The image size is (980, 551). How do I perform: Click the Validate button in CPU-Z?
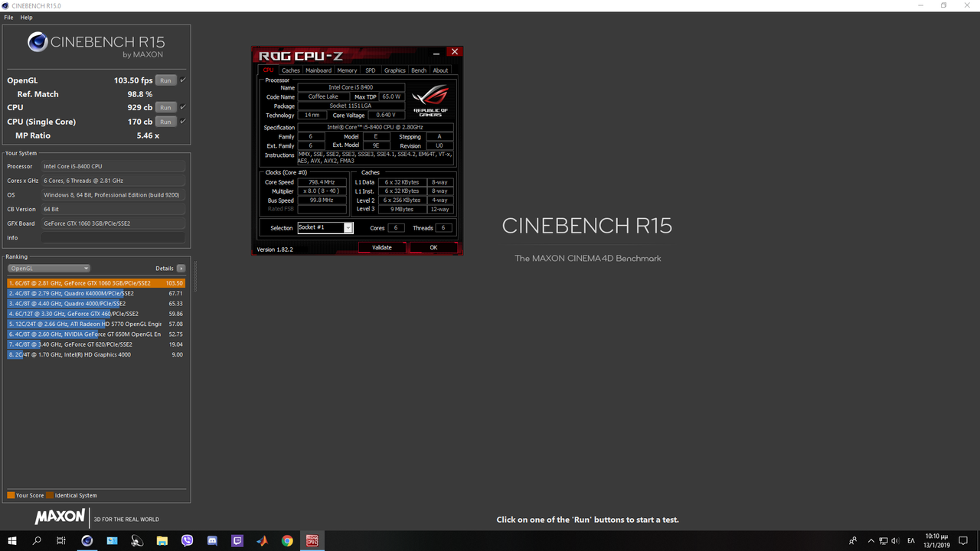coord(382,247)
